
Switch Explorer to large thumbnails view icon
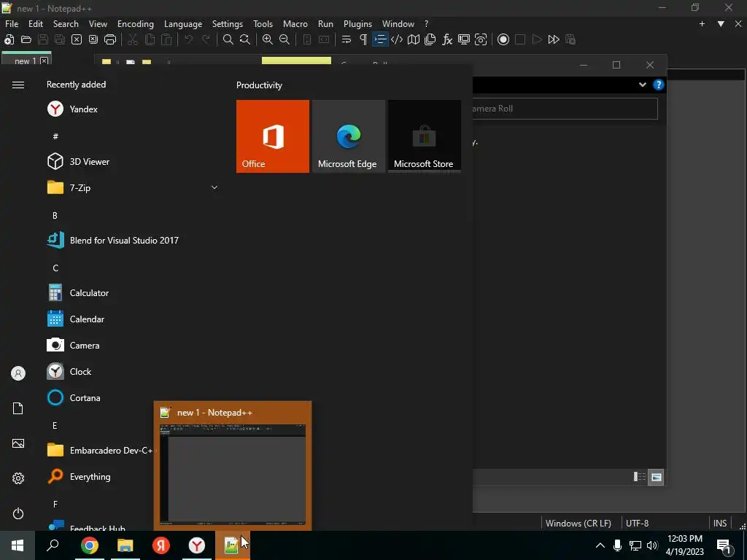656,477
